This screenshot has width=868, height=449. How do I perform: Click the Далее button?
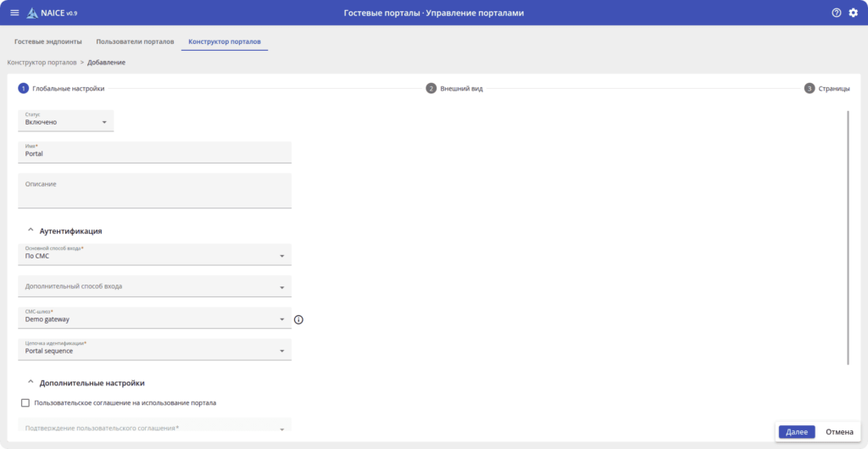click(796, 432)
